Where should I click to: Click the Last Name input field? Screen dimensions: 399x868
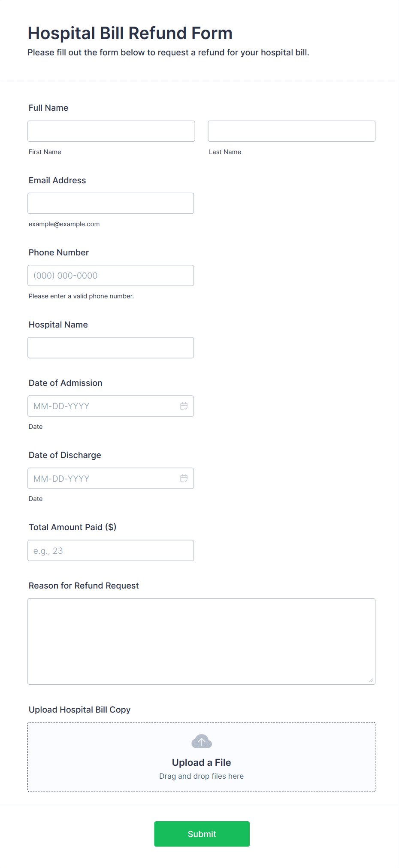point(291,131)
